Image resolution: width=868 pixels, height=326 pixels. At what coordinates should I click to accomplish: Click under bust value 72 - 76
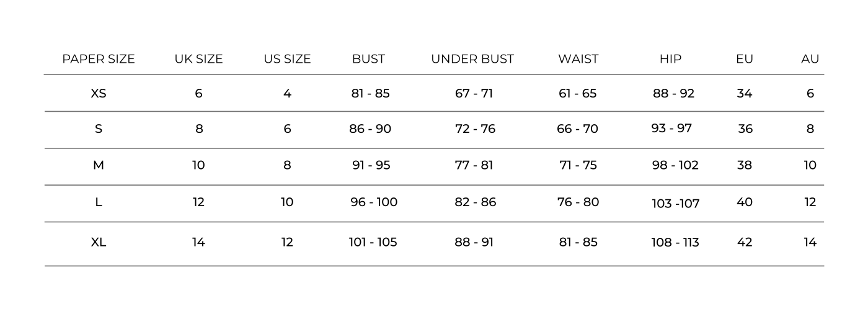coord(475,129)
